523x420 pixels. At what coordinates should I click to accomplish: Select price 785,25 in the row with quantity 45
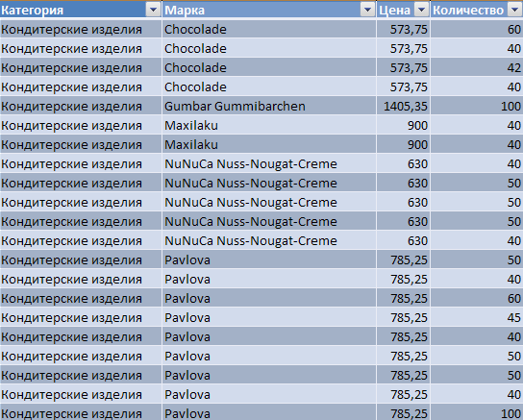(403, 318)
